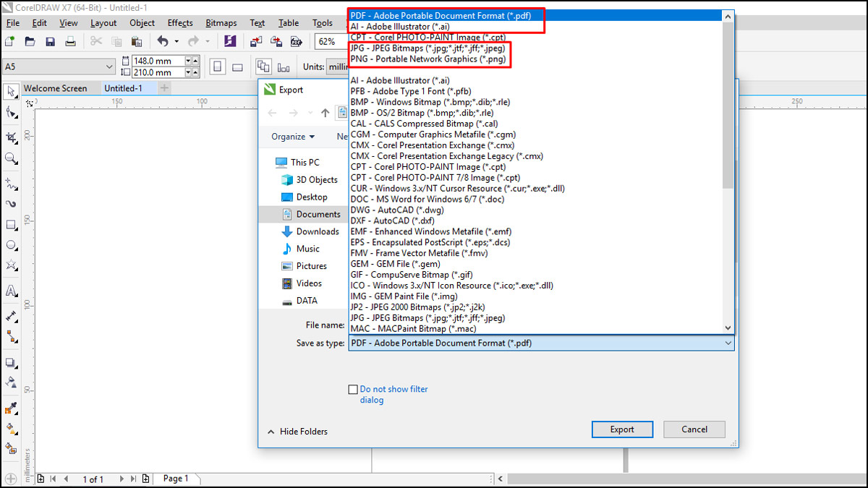Select the Pick tool in toolbox

[x=11, y=92]
